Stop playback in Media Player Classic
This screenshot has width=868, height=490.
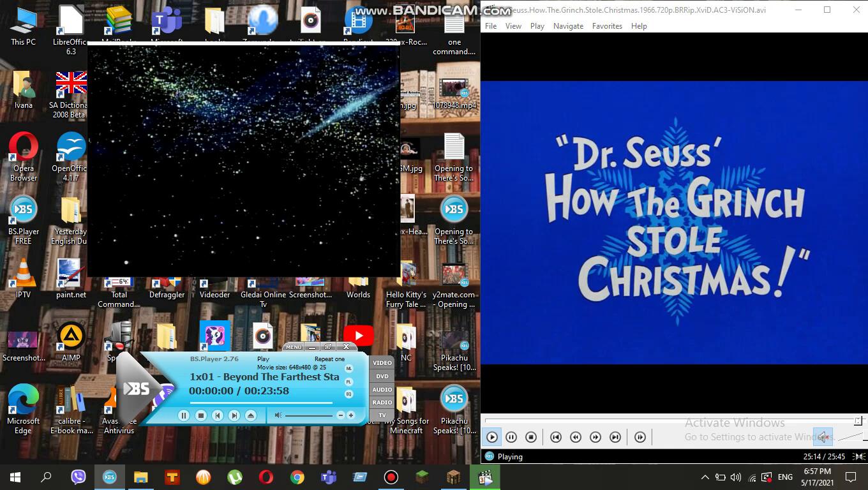tap(531, 437)
